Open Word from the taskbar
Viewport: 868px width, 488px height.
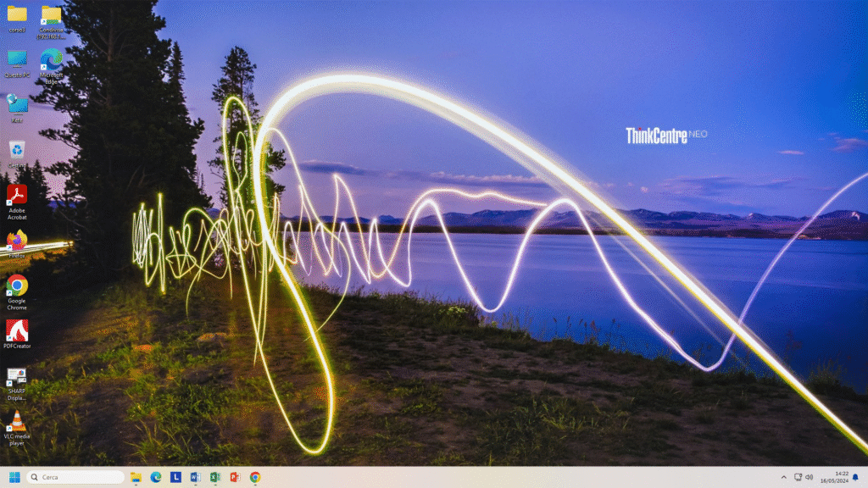coord(195,477)
